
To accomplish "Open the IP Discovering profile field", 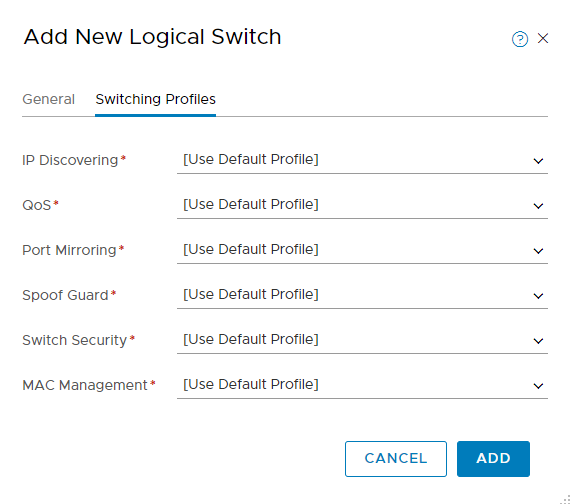I will point(362,160).
